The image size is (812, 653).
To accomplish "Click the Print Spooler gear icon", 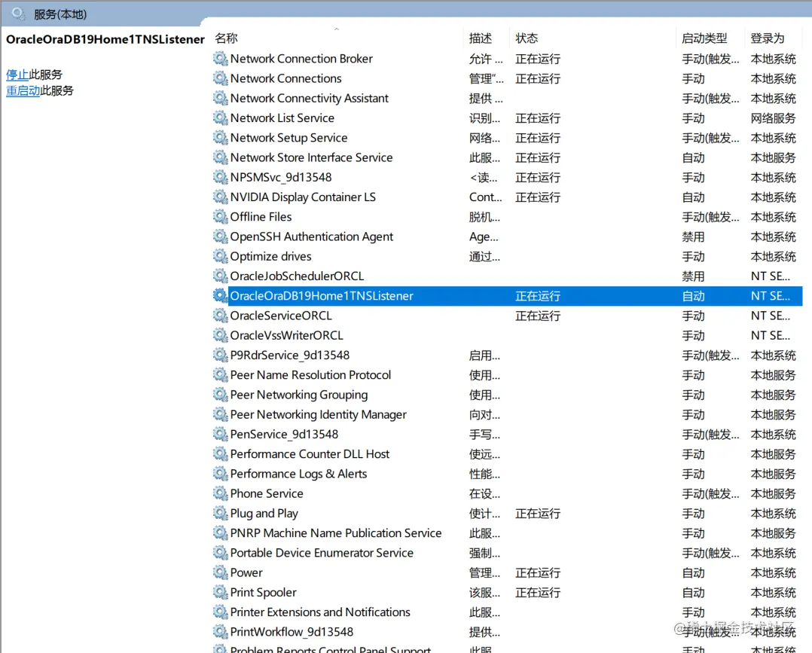I will [x=220, y=593].
